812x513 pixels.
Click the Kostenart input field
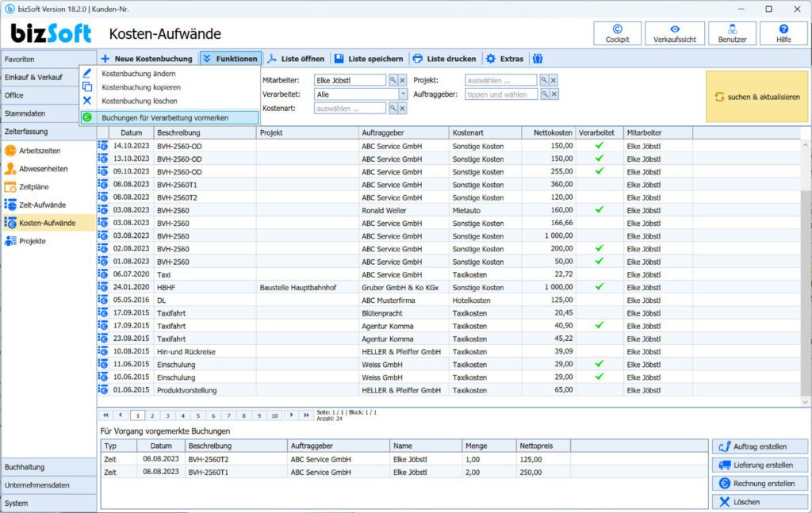350,108
